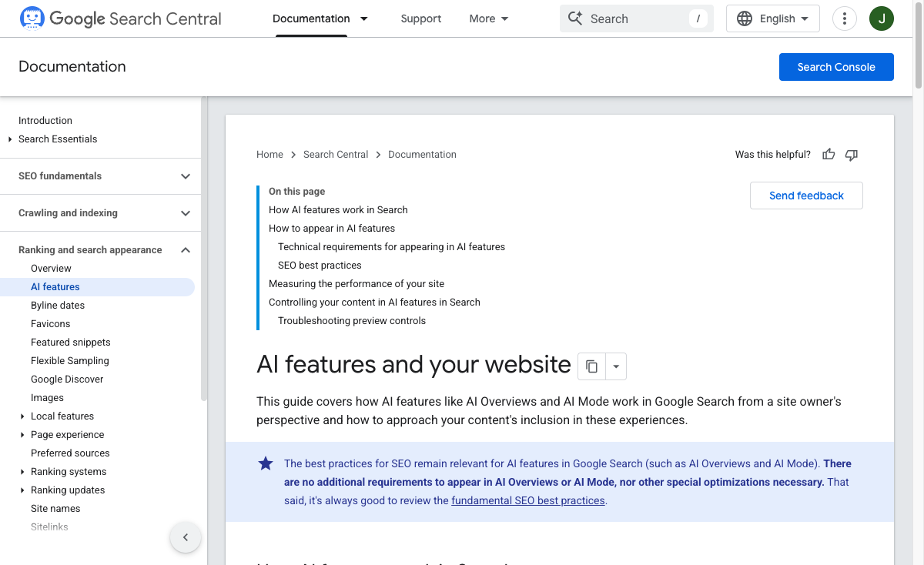Jump to Controlling your content in AI features
The height and width of the screenshot is (565, 924).
(x=374, y=303)
